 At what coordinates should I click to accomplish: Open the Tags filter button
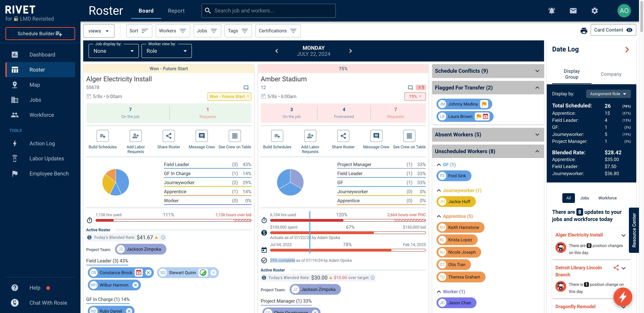238,31
